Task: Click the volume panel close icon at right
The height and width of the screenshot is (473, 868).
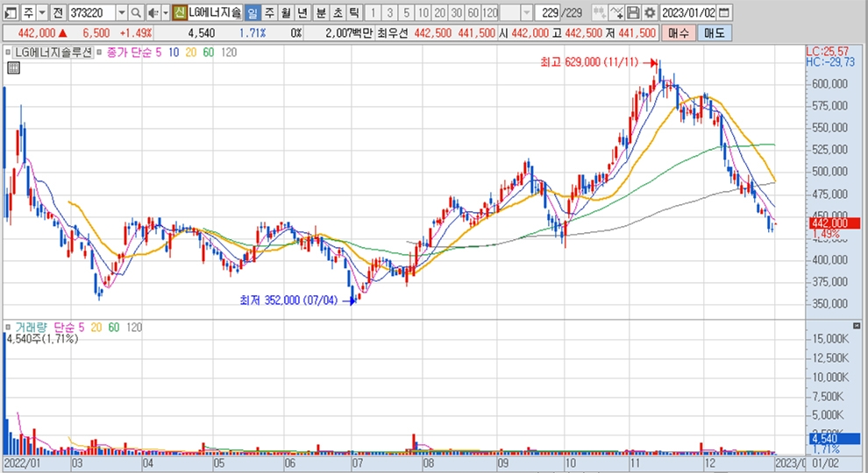Action: point(857,326)
